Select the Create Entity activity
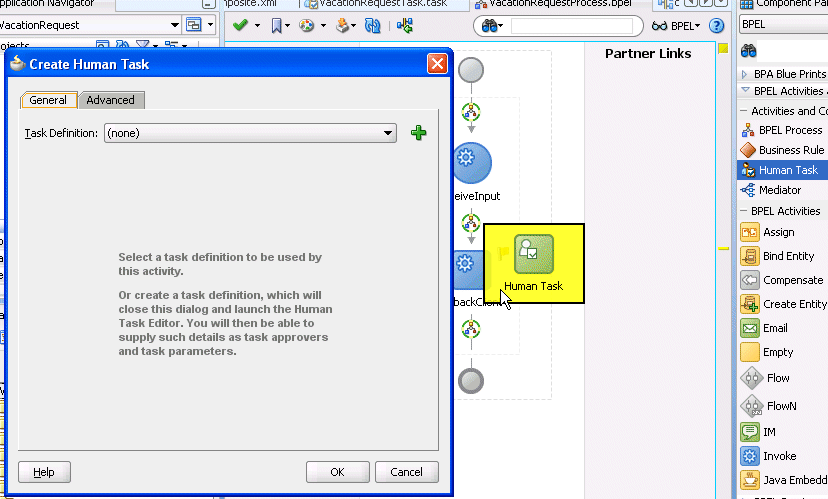This screenshot has width=828, height=499. click(x=783, y=304)
